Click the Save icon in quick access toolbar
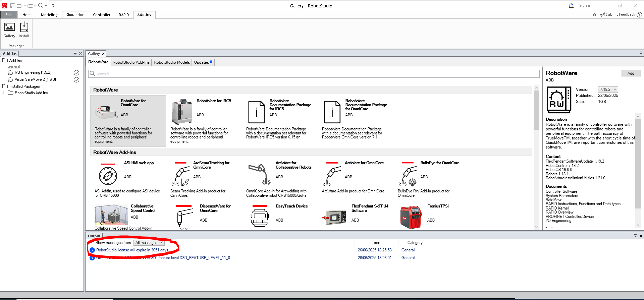 pyautogui.click(x=12, y=6)
